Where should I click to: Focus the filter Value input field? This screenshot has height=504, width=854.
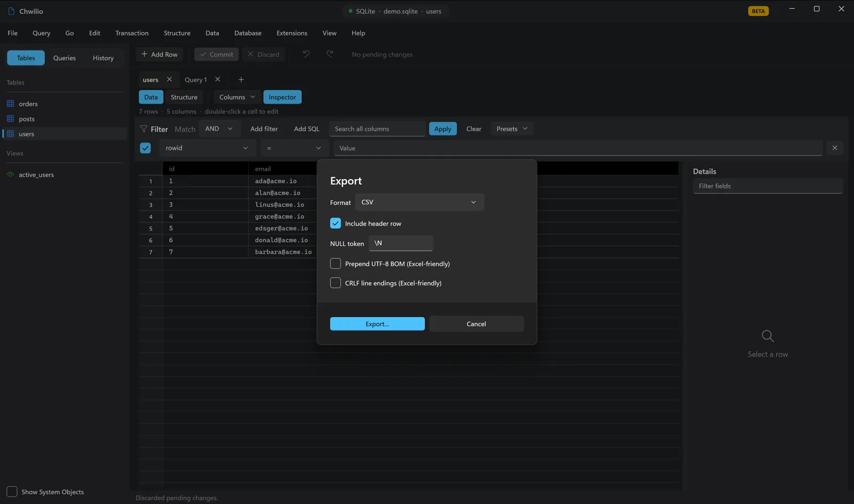578,148
